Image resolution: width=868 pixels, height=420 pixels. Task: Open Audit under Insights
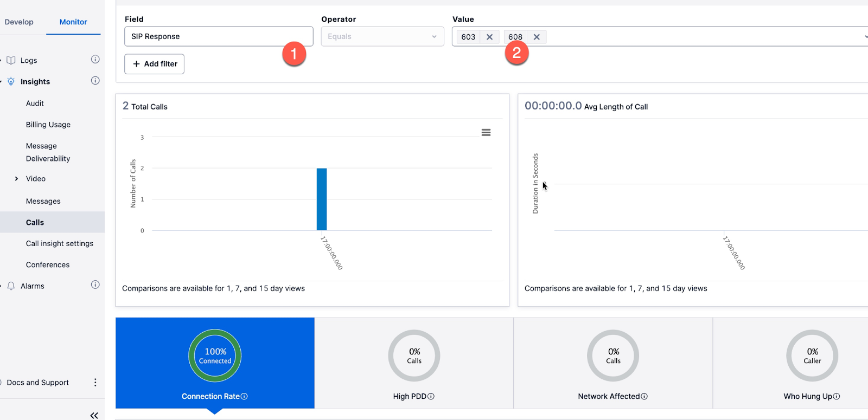35,103
